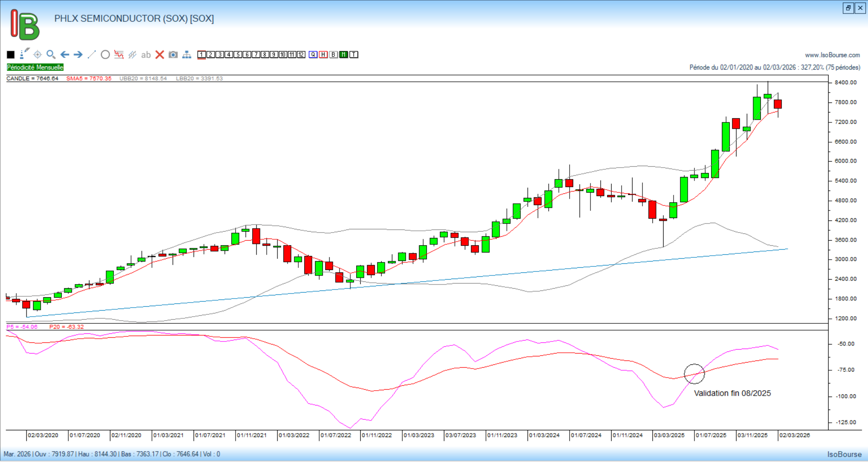Click the magnifying glass zoom tool

click(x=51, y=55)
